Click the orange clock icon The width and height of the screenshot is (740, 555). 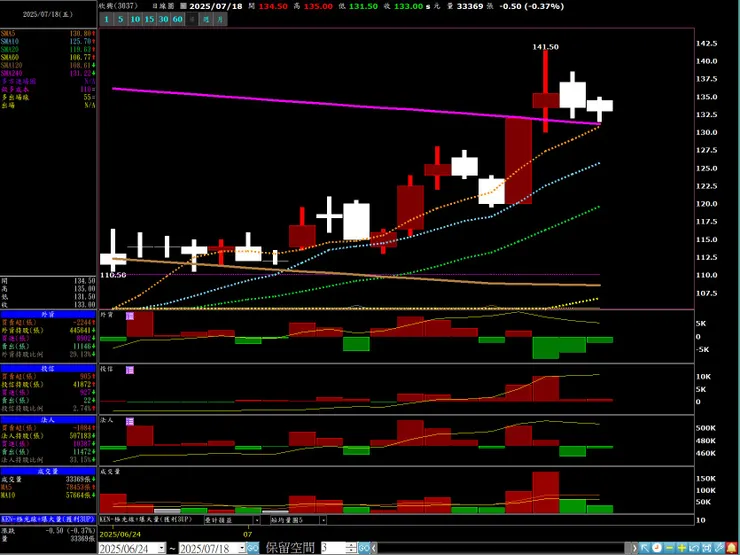[657, 548]
